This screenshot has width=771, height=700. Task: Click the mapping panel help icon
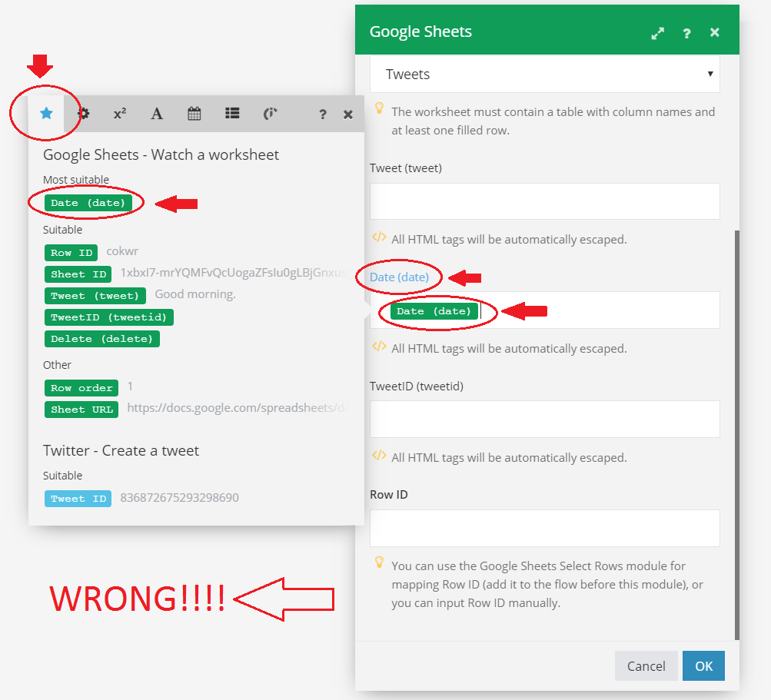point(323,114)
